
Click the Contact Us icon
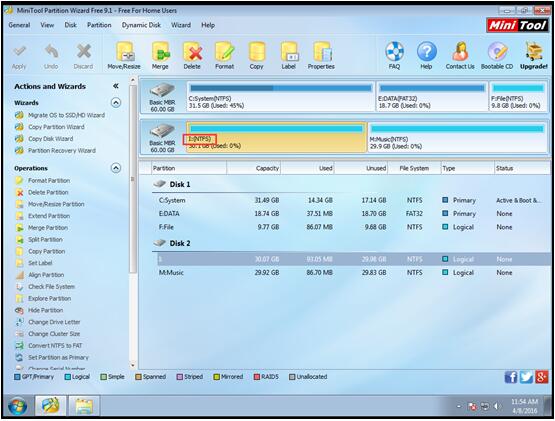[x=460, y=52]
